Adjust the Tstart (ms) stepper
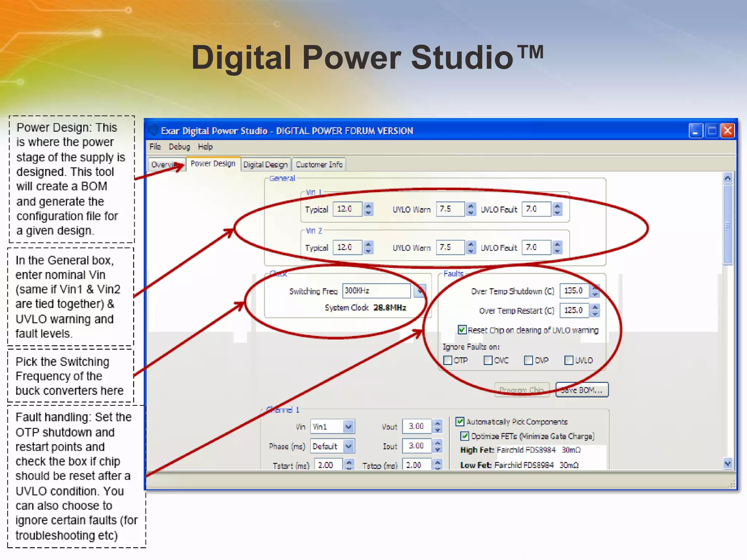 (349, 464)
